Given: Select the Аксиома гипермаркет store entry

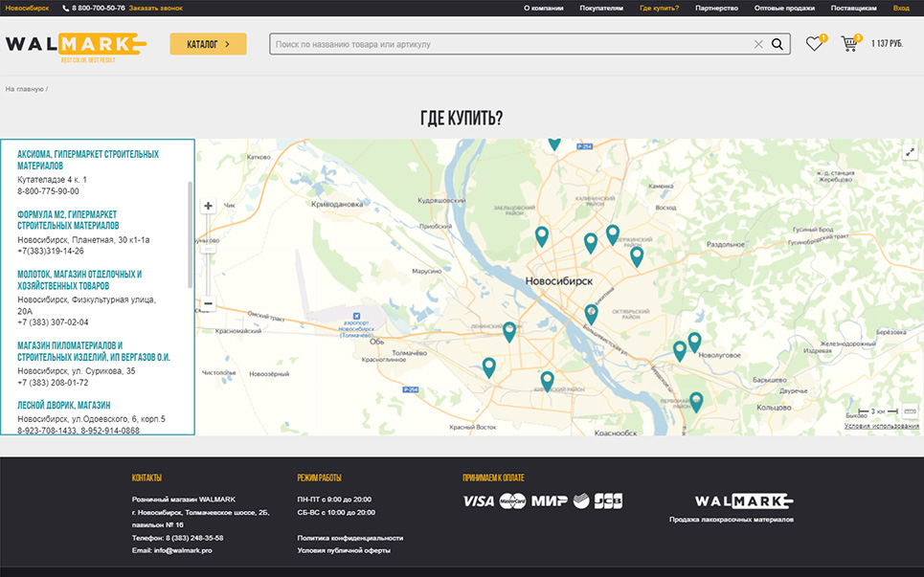Looking at the screenshot, I should (88, 160).
